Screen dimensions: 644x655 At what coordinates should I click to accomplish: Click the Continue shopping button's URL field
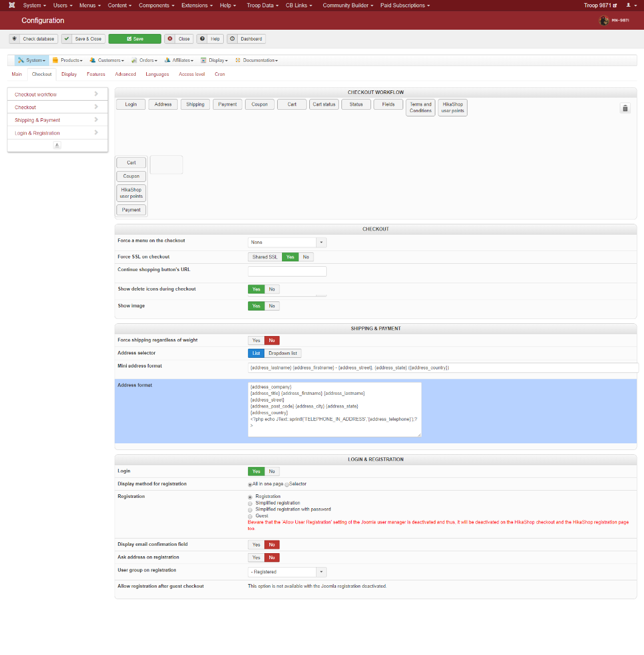coord(287,272)
